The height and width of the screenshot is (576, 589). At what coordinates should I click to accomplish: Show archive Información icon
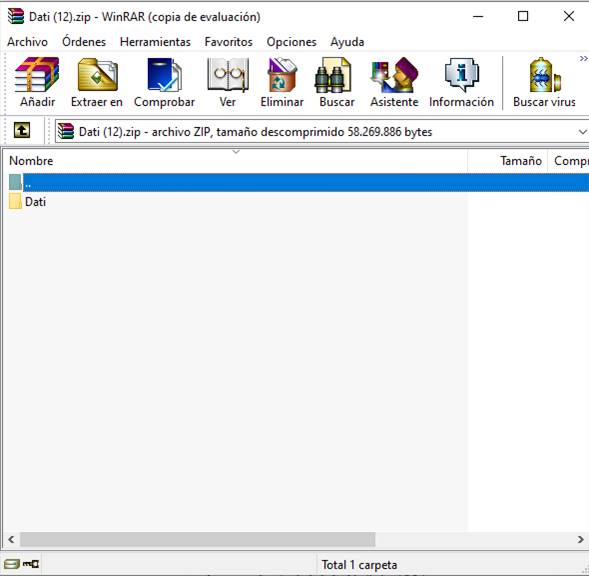(462, 75)
